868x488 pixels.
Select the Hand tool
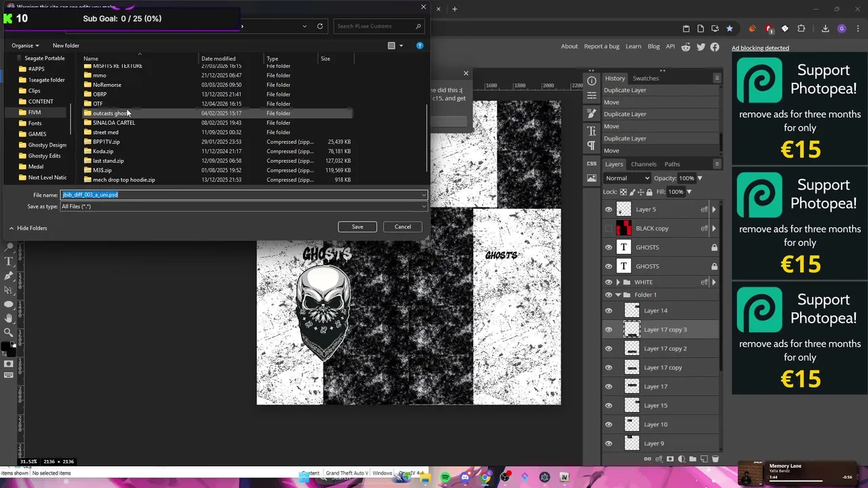click(x=9, y=318)
